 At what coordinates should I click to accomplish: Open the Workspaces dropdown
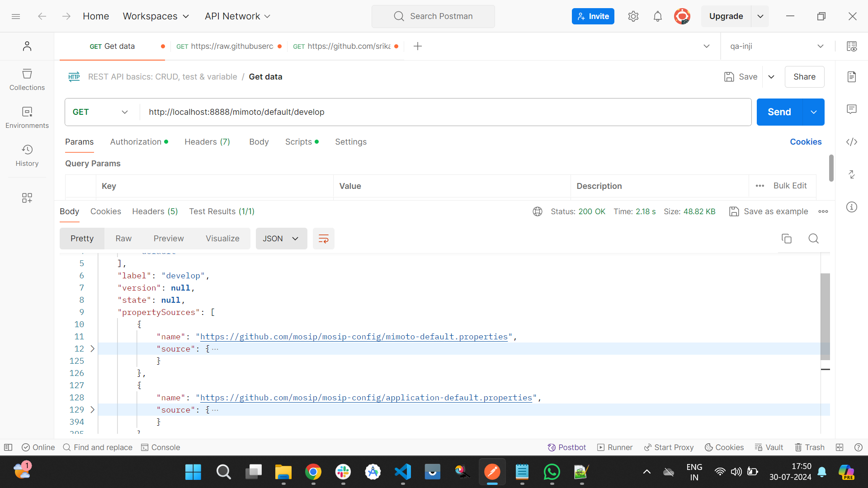[x=156, y=16]
